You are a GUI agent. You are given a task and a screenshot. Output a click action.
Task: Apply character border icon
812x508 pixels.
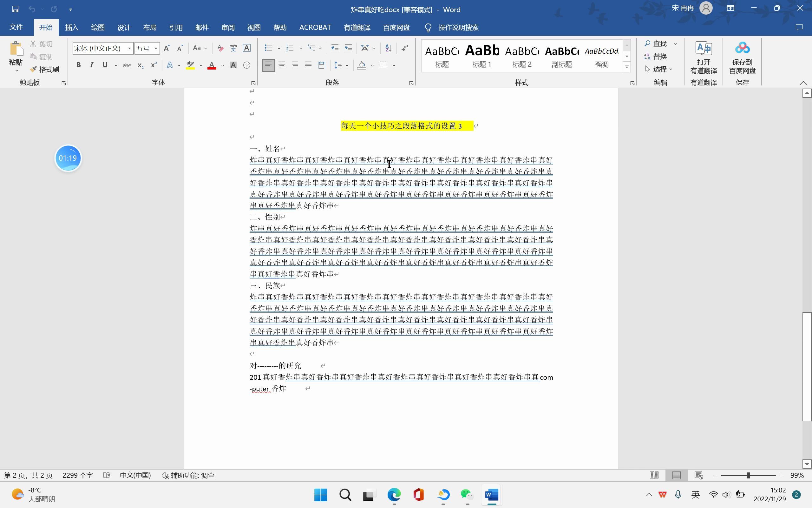[247, 48]
